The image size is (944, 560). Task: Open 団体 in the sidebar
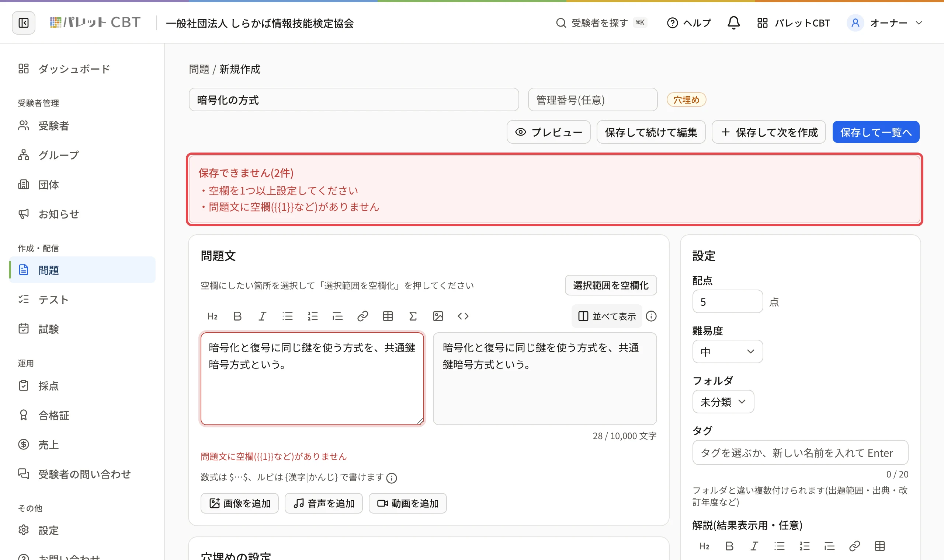pos(82,185)
